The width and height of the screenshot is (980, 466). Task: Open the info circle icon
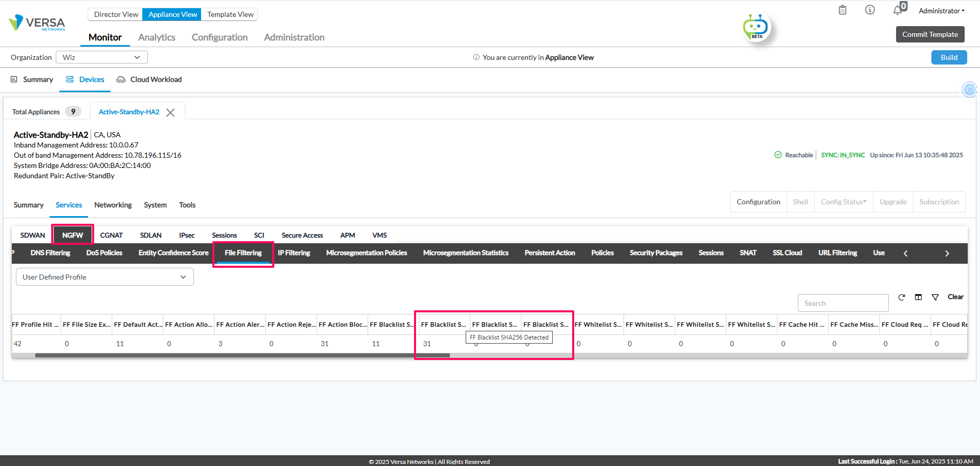click(870, 10)
